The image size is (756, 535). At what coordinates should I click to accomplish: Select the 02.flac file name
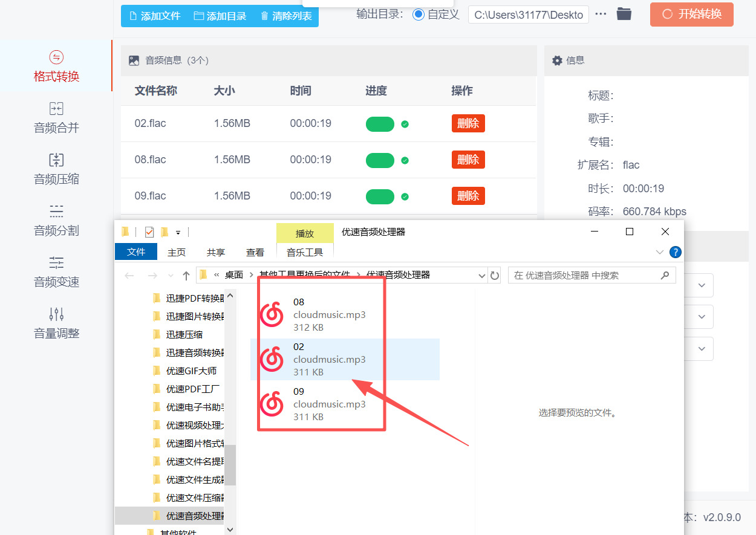[x=150, y=123]
